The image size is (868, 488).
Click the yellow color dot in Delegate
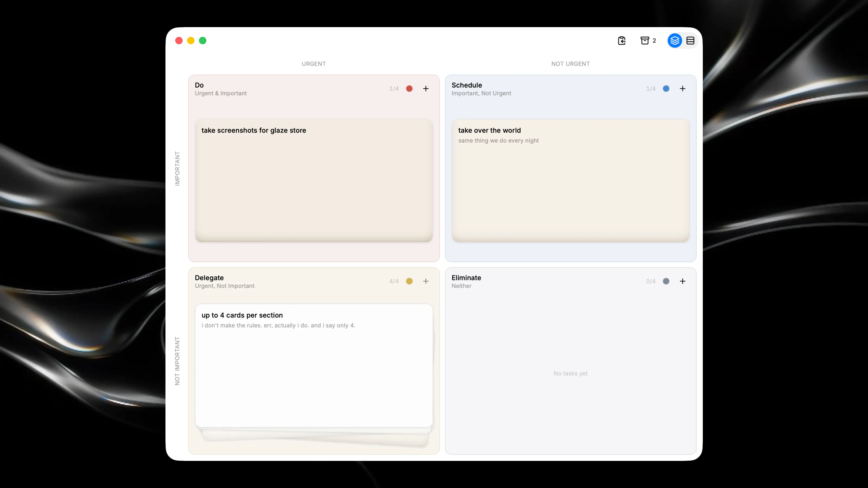pyautogui.click(x=409, y=281)
